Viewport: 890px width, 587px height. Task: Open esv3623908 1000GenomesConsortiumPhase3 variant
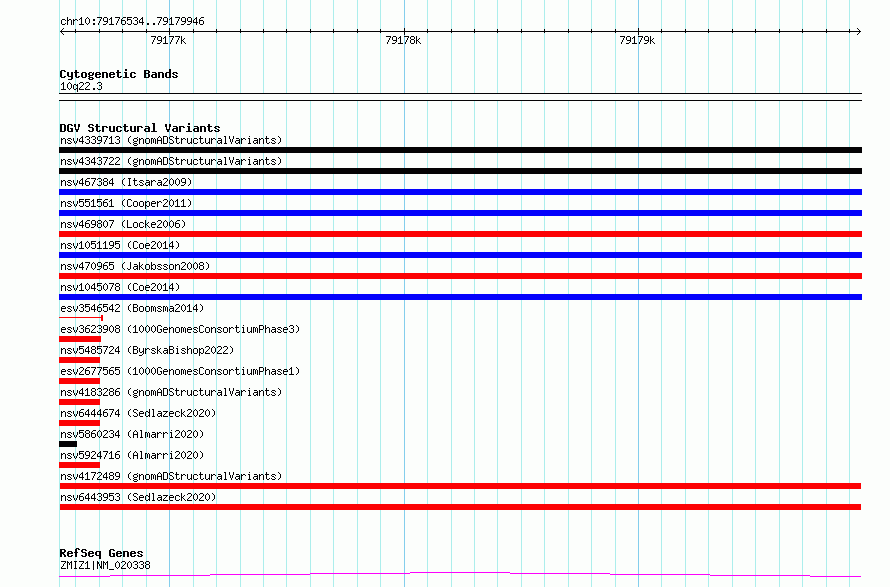(180, 329)
